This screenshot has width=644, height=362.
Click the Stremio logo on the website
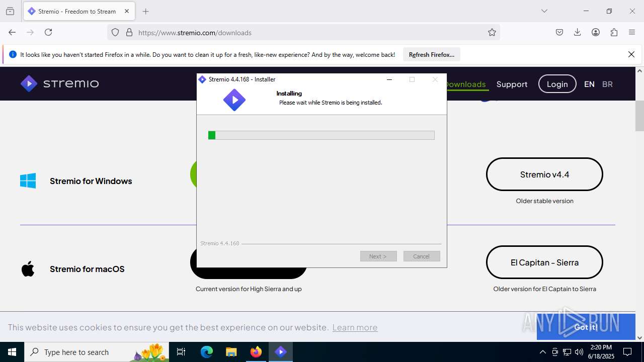[x=59, y=83]
